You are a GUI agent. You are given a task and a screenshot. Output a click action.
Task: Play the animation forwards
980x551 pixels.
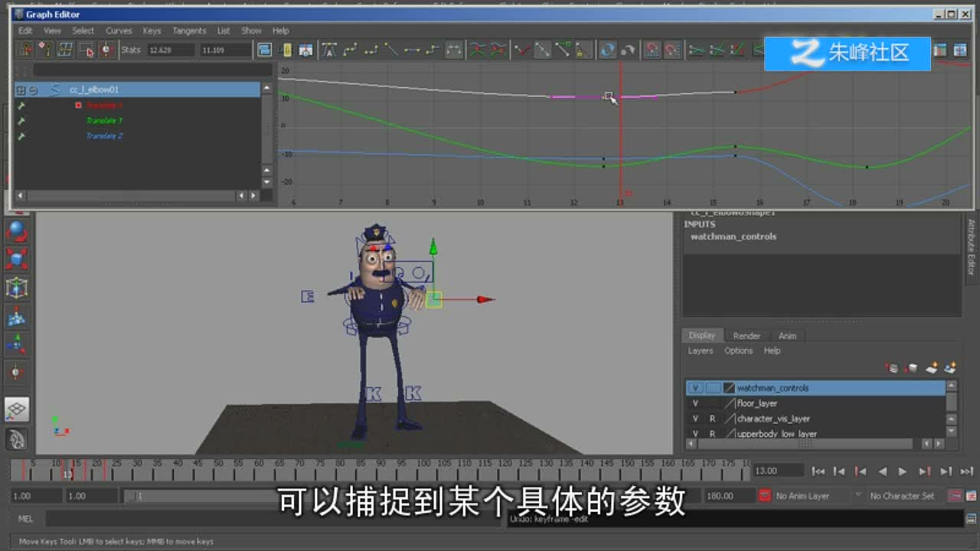[903, 471]
